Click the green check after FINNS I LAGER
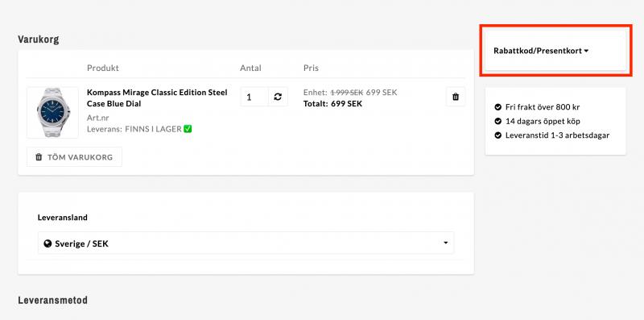The width and height of the screenshot is (644, 320). pos(188,129)
